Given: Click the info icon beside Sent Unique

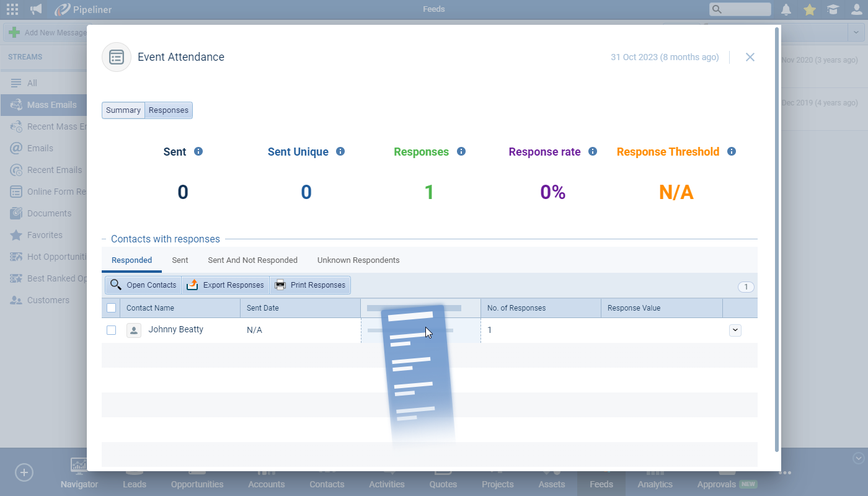Looking at the screenshot, I should [340, 151].
